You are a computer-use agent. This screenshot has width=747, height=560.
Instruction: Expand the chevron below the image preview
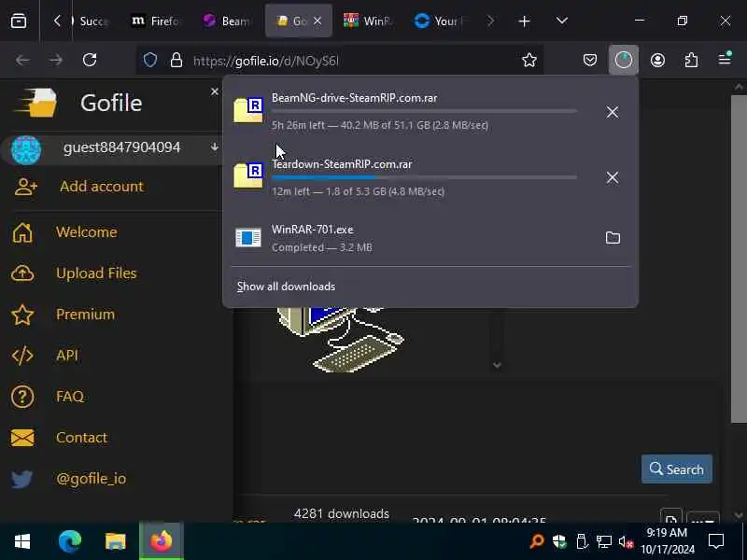coord(497,365)
